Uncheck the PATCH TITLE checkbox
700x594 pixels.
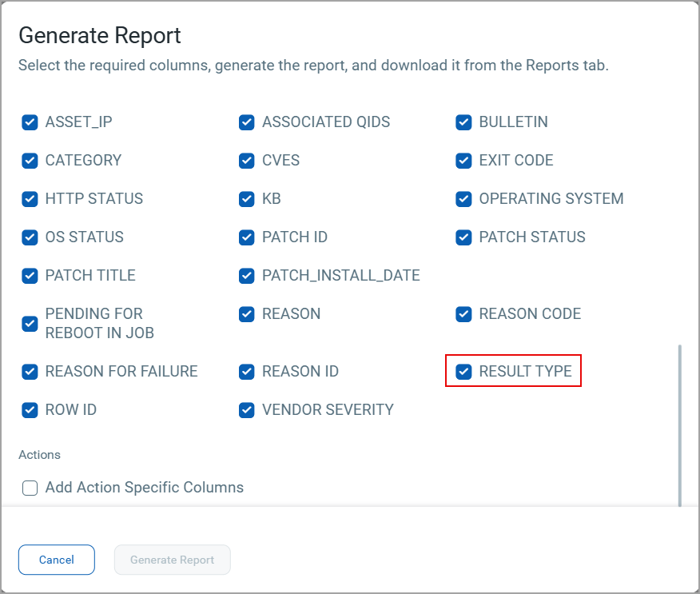30,276
